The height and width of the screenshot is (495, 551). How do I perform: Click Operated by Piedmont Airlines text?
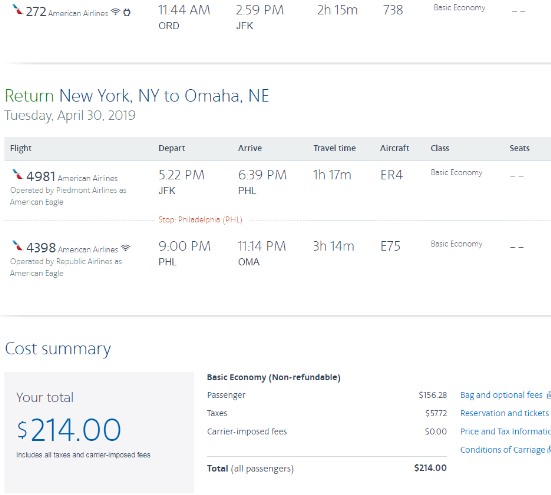(68, 196)
